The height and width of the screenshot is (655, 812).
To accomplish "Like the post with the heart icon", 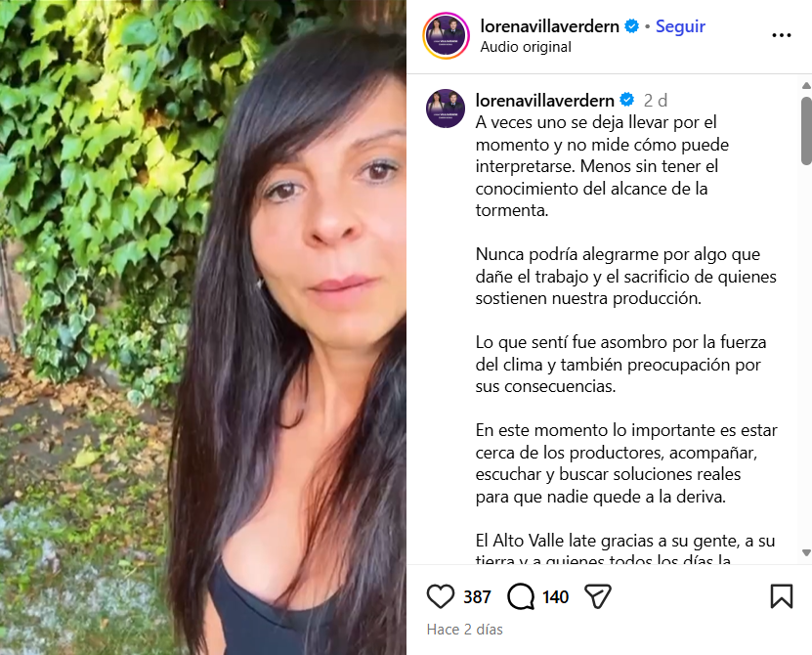I will click(x=440, y=596).
